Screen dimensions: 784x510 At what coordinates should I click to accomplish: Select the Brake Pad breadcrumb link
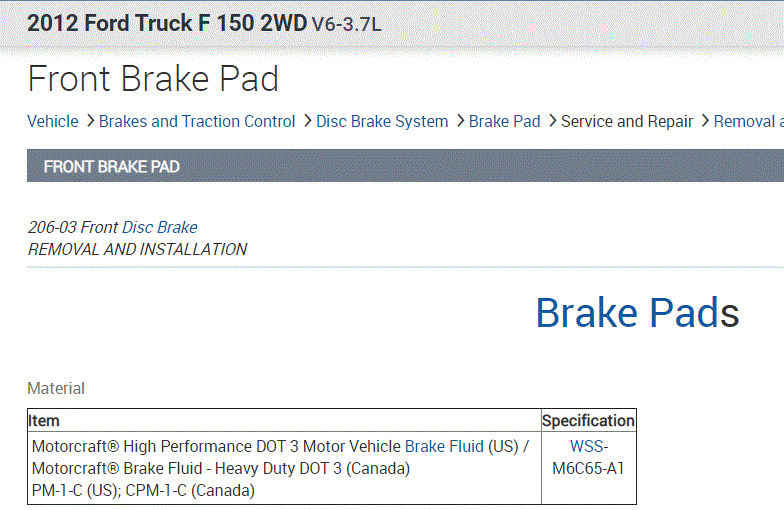pos(504,121)
